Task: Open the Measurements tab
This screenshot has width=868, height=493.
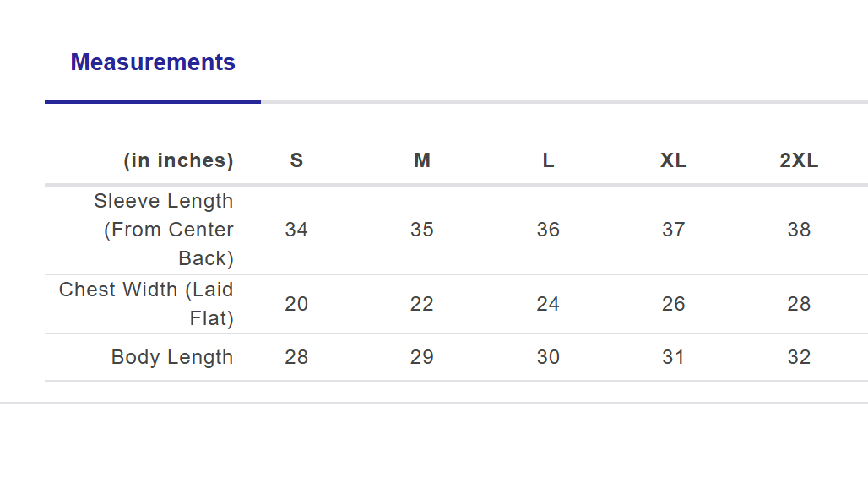Action: tap(153, 62)
